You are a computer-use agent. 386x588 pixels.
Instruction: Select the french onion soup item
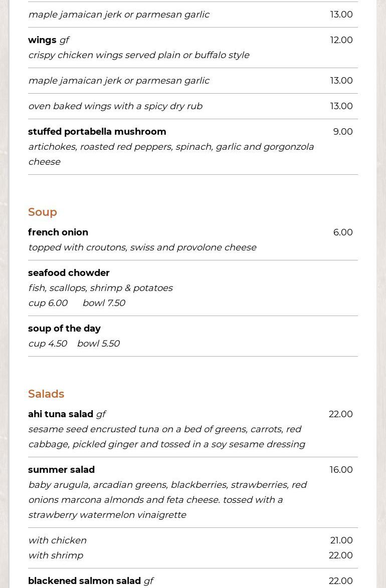(x=58, y=232)
